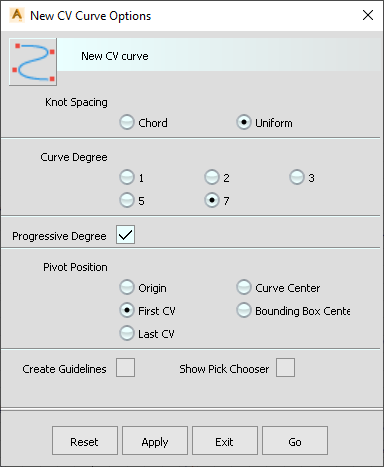Click the Alias app icon in title bar
384x467 pixels.
coord(16,15)
